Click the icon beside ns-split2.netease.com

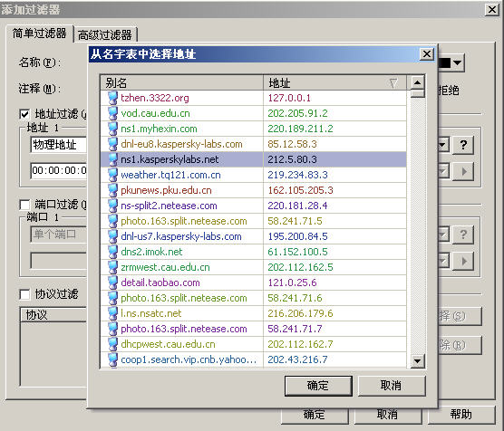(x=112, y=206)
